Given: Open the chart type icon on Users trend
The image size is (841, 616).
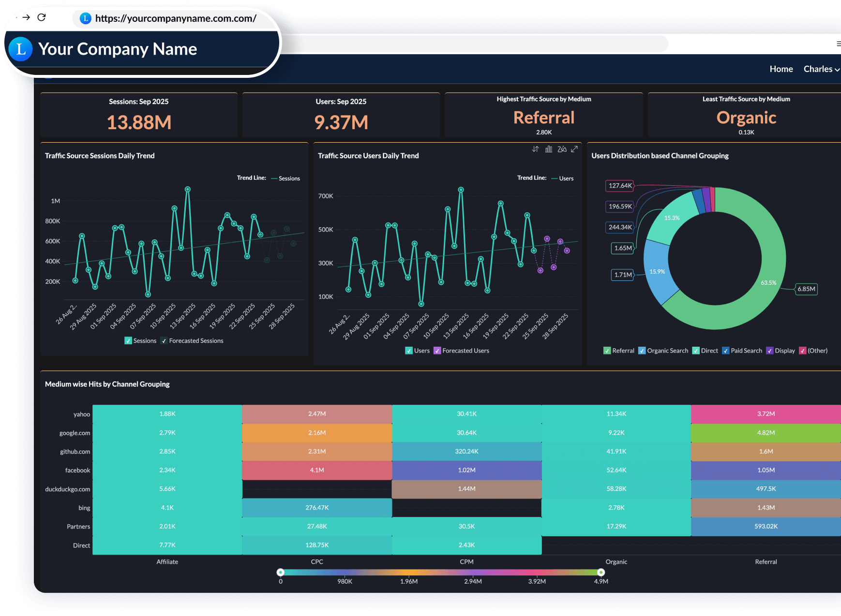Looking at the screenshot, I should pos(549,149).
